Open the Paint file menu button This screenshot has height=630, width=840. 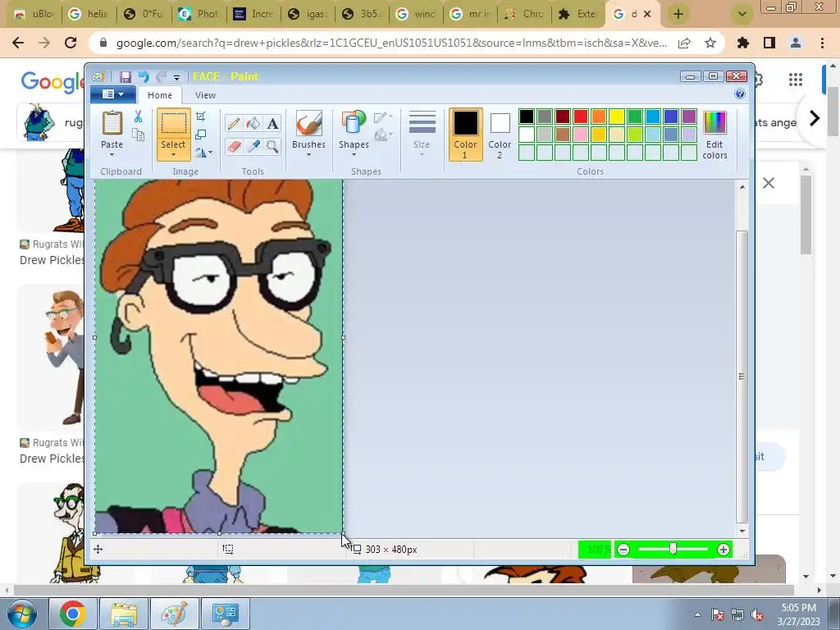[112, 94]
